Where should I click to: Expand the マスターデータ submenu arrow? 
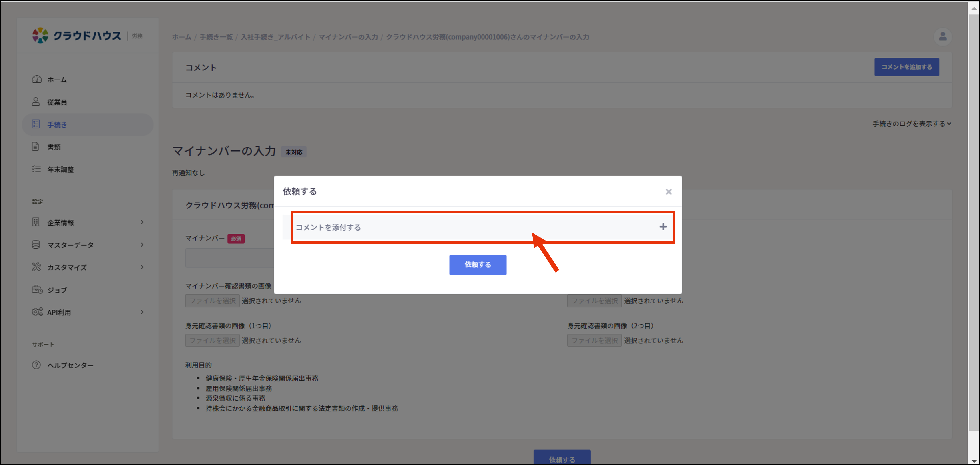[142, 245]
